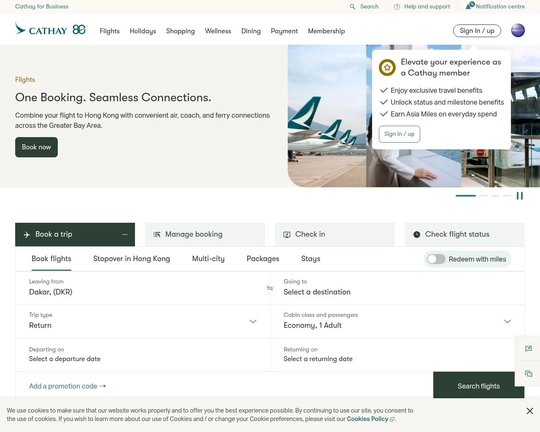The height and width of the screenshot is (432, 540).
Task: Open the Shopping menu
Action: coord(180,31)
